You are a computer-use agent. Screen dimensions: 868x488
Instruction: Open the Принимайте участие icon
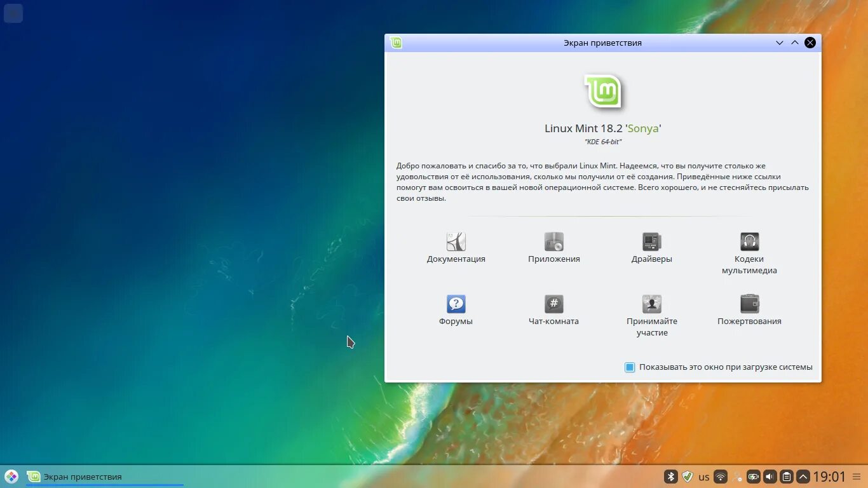point(651,304)
